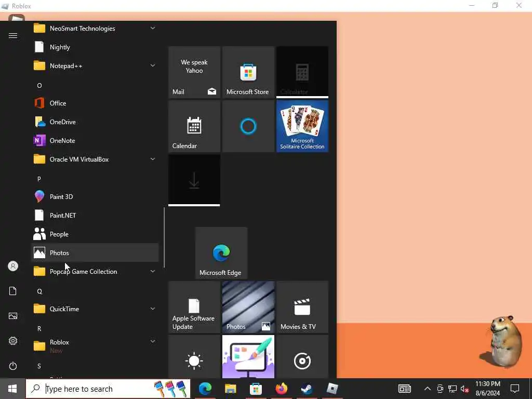Screen dimensions: 532x399
Task: Open News and interests taskbar icon
Action: [405, 389]
